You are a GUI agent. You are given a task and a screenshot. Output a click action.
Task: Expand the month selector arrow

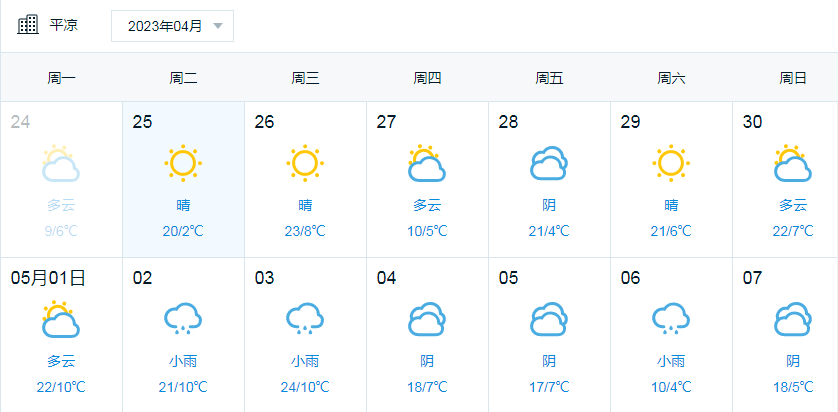click(x=218, y=26)
